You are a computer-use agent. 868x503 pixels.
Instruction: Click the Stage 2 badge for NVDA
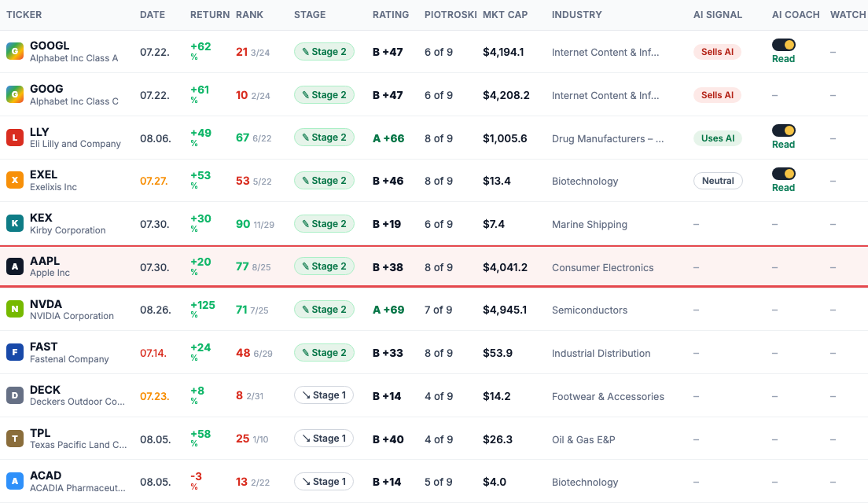click(324, 310)
